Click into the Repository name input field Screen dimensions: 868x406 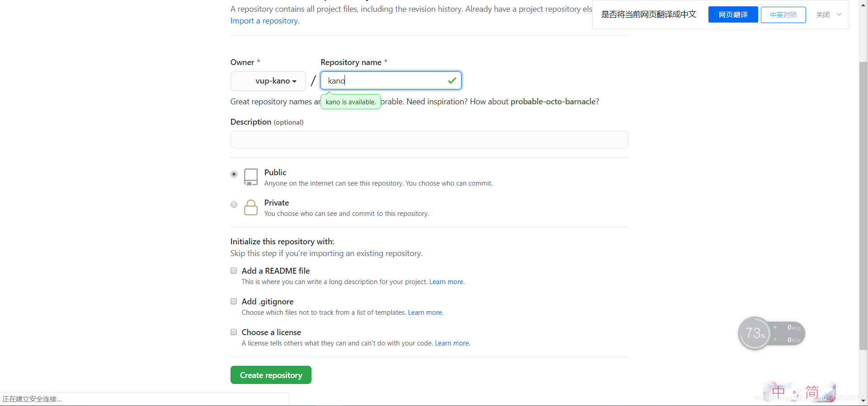pyautogui.click(x=391, y=80)
